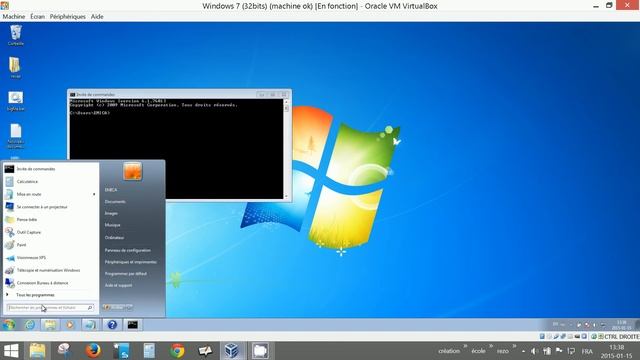Click the host clock showing 13:38
Viewport: 640px width, 360px height.
616,351
